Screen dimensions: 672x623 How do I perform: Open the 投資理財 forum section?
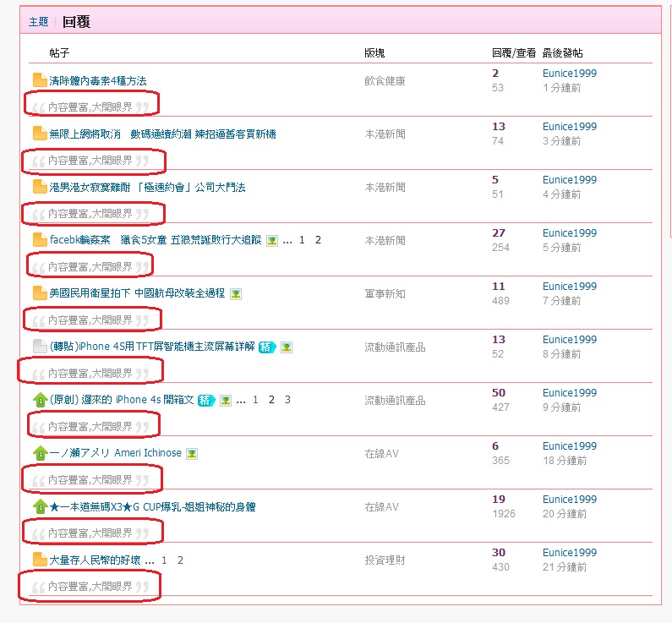tap(385, 560)
